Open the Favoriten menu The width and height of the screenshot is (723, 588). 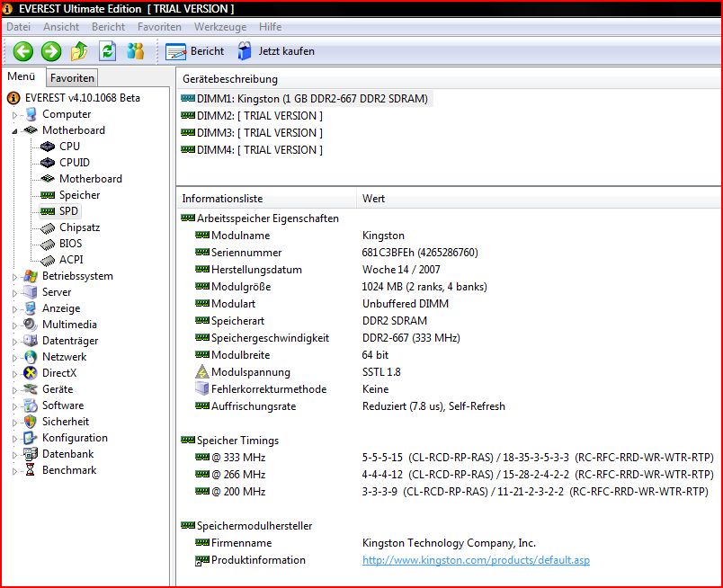(x=159, y=27)
